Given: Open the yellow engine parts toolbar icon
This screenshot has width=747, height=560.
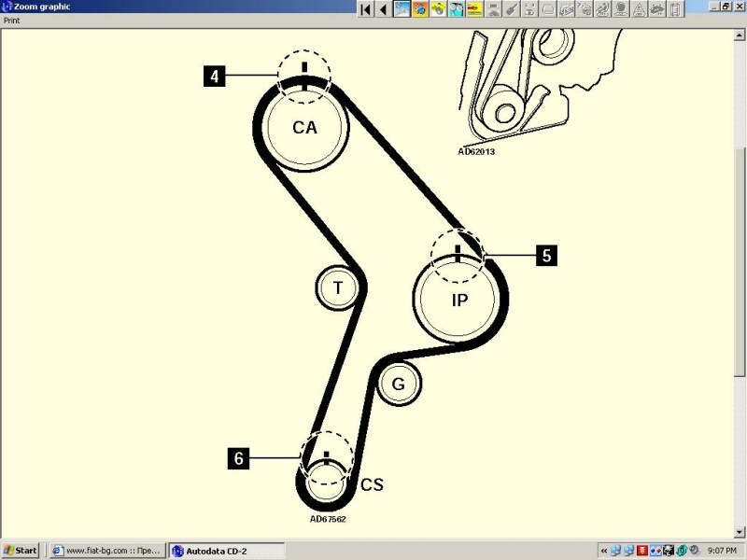Looking at the screenshot, I should tap(438, 9).
